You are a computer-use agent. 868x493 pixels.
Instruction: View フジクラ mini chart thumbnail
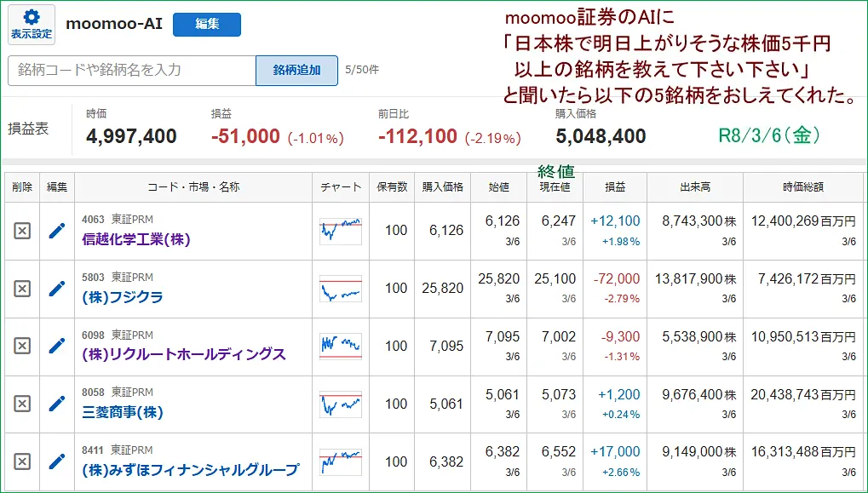click(340, 288)
